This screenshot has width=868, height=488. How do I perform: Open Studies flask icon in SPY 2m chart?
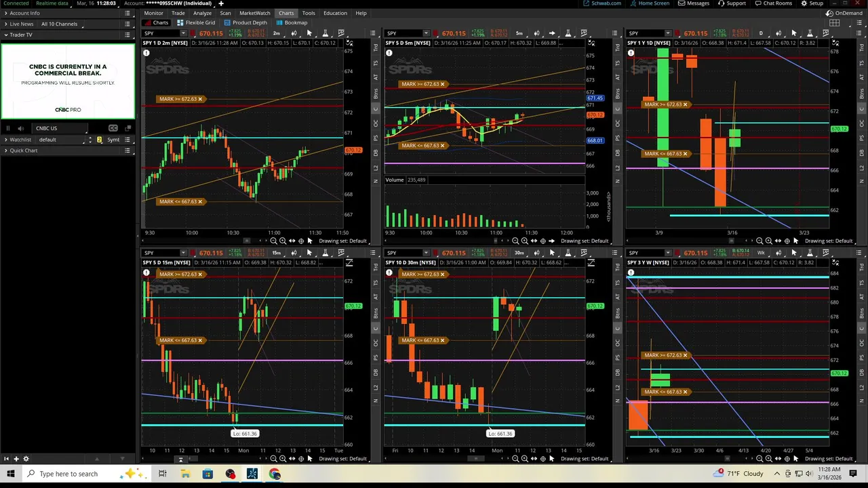pyautogui.click(x=325, y=33)
